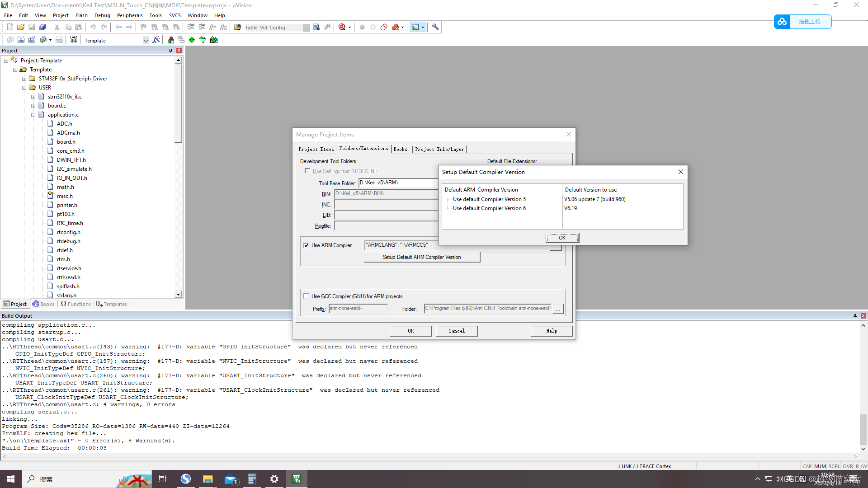
Task: Open Project Info/Layer tab
Action: click(439, 149)
